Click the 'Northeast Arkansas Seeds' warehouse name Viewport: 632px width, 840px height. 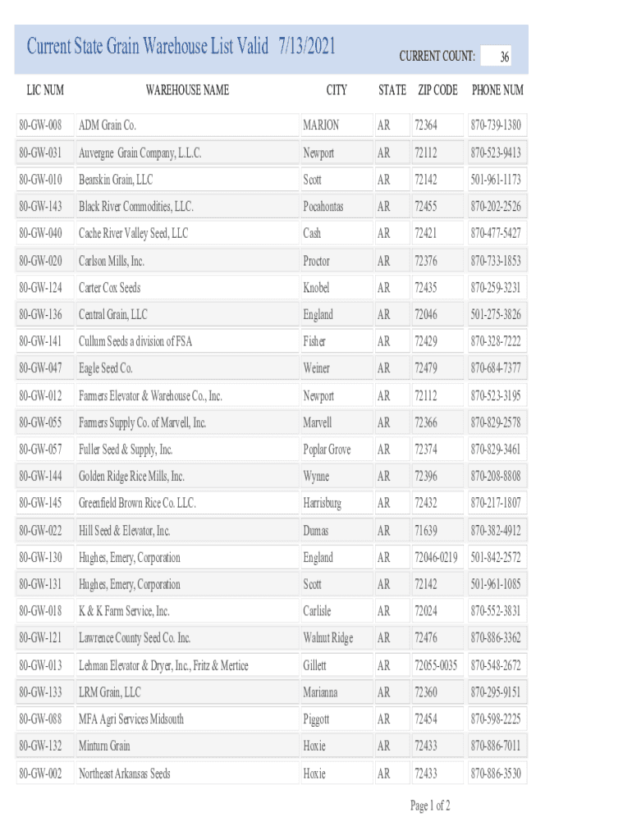coord(125,774)
